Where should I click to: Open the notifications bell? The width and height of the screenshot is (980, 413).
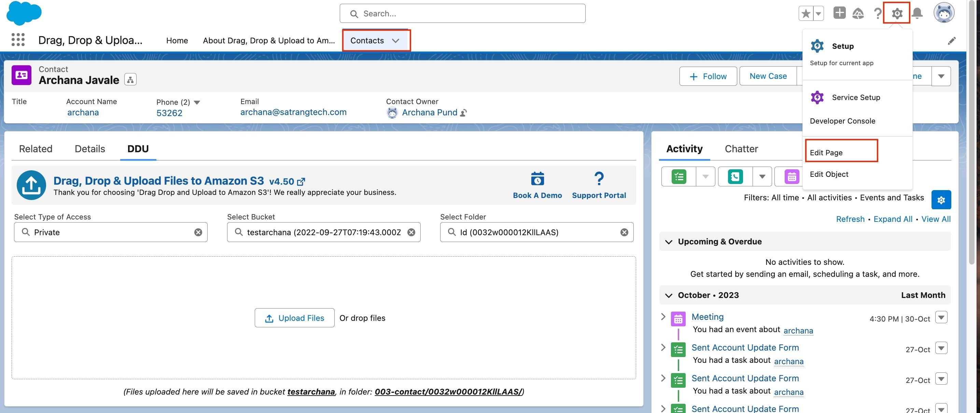coord(917,13)
